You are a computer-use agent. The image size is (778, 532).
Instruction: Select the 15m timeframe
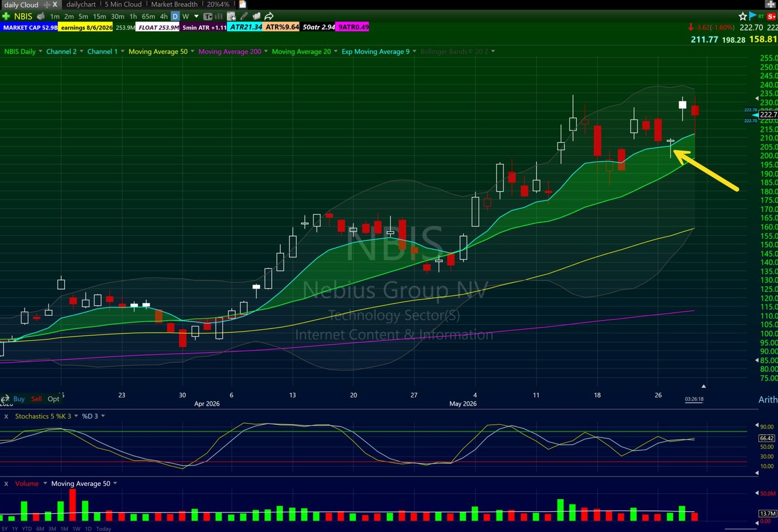click(99, 17)
